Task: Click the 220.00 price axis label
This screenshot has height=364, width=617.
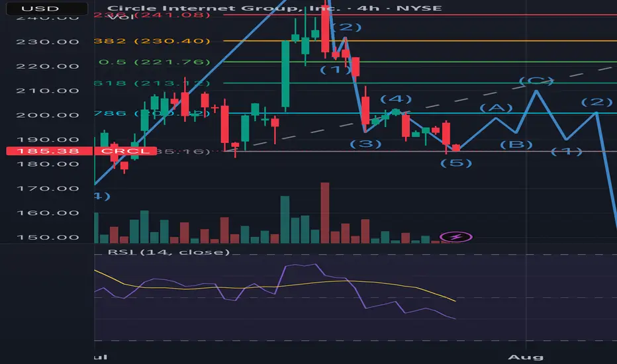Action: [47, 66]
